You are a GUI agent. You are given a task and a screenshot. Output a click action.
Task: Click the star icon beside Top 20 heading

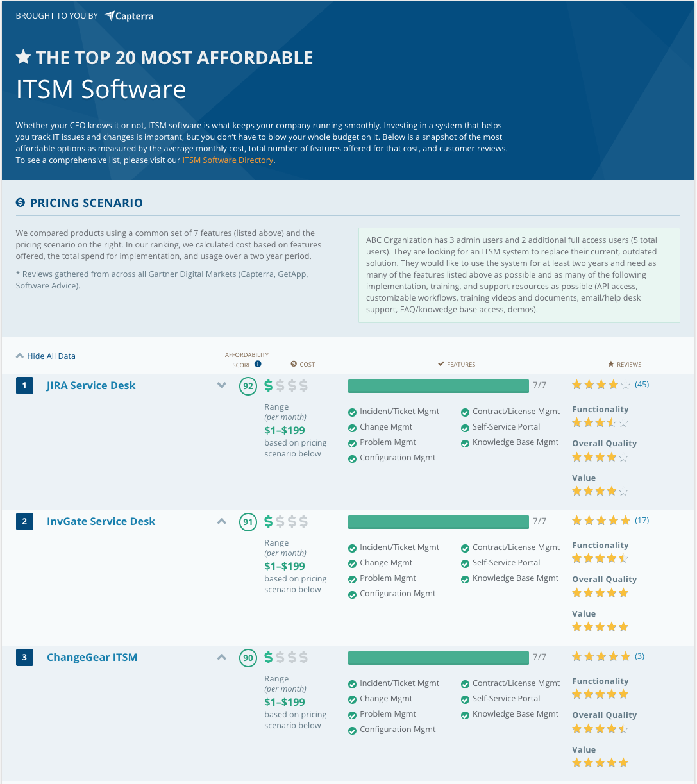click(23, 57)
